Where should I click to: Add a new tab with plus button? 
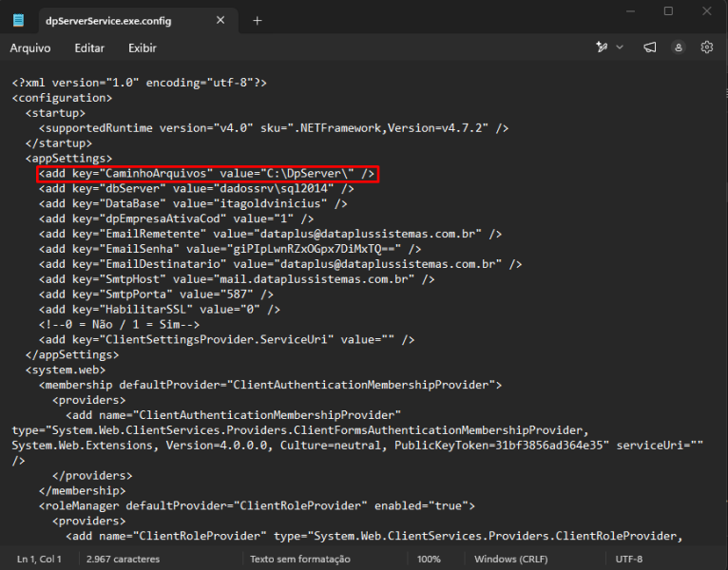(x=258, y=20)
